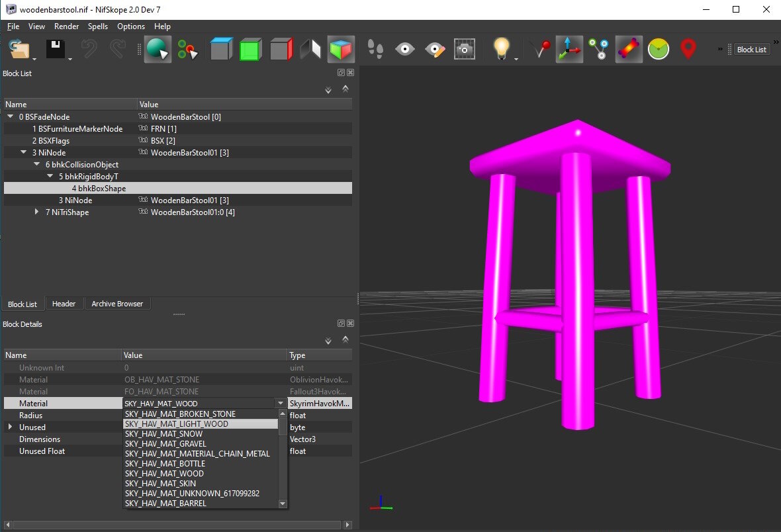Click the Spells menu entry
Image resolution: width=781 pixels, height=532 pixels.
[x=97, y=26]
